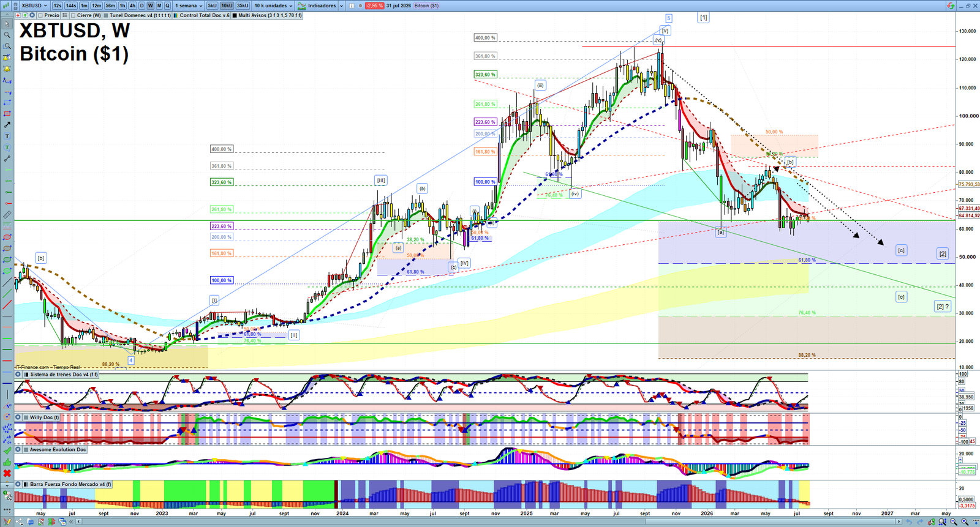Expand the left toolbar using its bottom arrow
The image size is (980, 527).
coord(7,485)
